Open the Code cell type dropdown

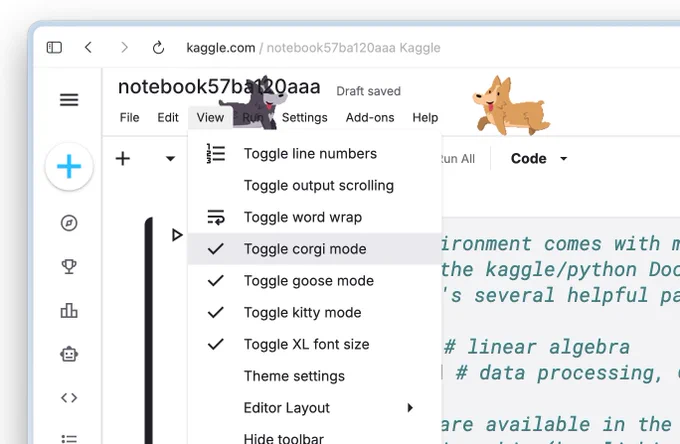tap(539, 159)
